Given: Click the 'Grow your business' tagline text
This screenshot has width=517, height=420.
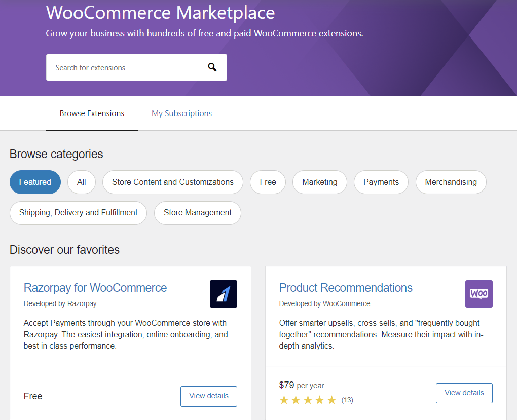Looking at the screenshot, I should pos(204,33).
